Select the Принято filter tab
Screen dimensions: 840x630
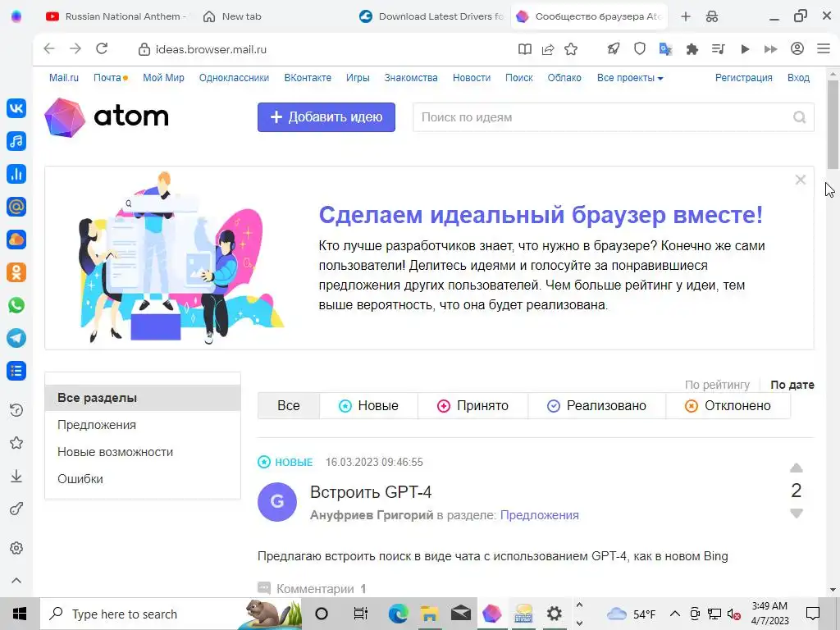pyautogui.click(x=473, y=405)
